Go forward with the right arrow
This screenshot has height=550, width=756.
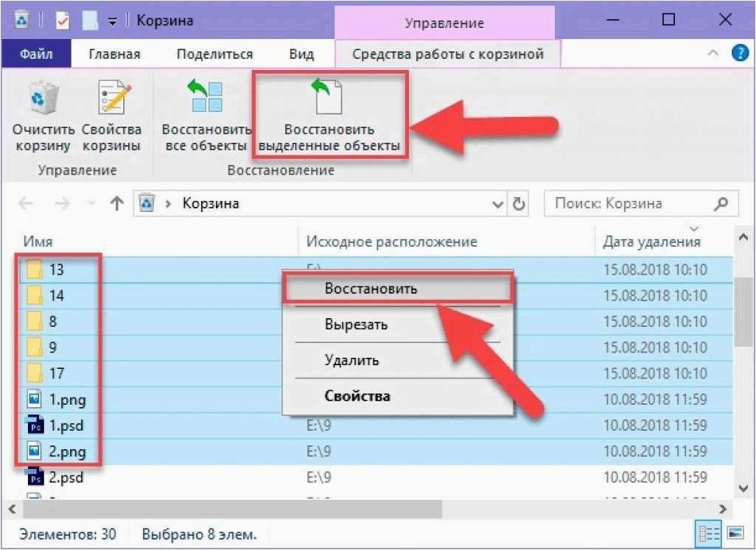(62, 204)
